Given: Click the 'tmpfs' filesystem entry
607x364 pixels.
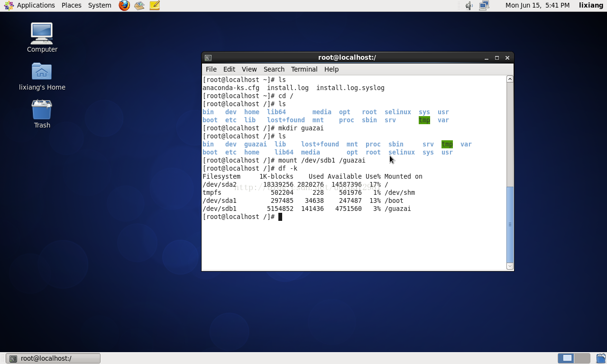Looking at the screenshot, I should point(212,192).
